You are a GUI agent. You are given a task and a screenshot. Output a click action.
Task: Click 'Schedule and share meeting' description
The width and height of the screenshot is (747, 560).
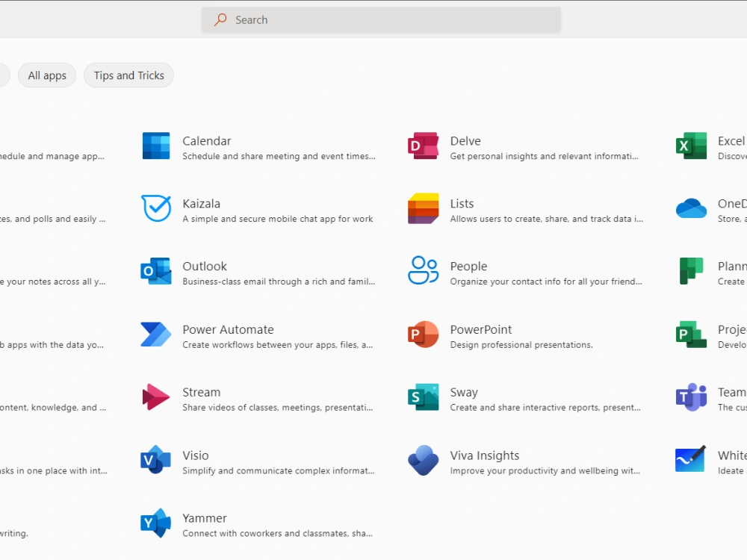(279, 156)
